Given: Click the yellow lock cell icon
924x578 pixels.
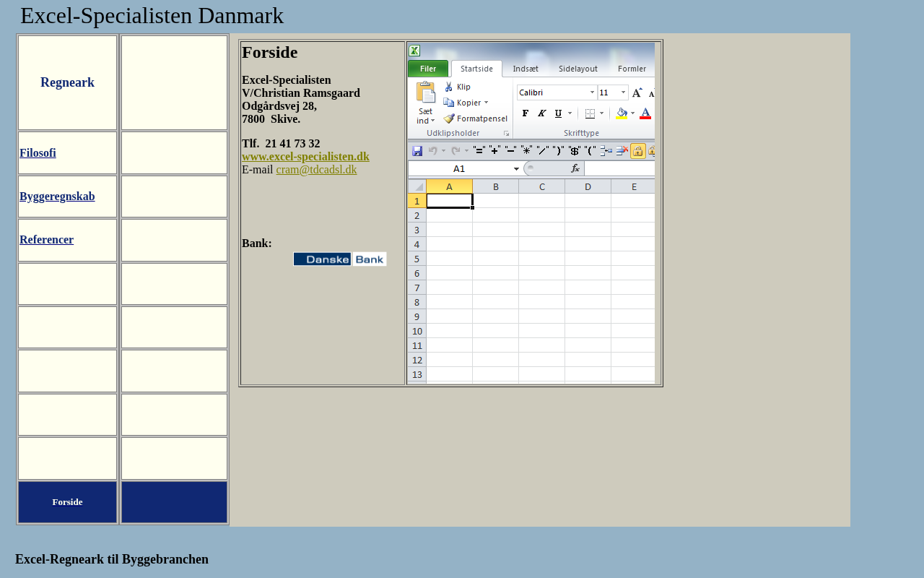Looking at the screenshot, I should coord(637,150).
